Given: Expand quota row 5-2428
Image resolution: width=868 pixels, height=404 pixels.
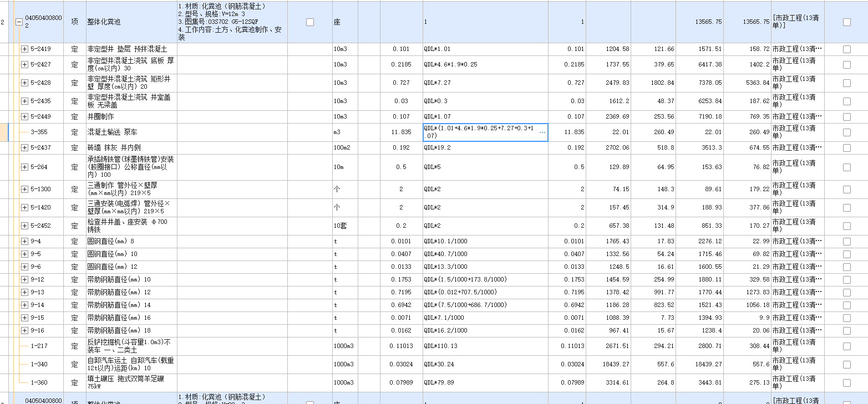Looking at the screenshot, I should pyautogui.click(x=24, y=83).
